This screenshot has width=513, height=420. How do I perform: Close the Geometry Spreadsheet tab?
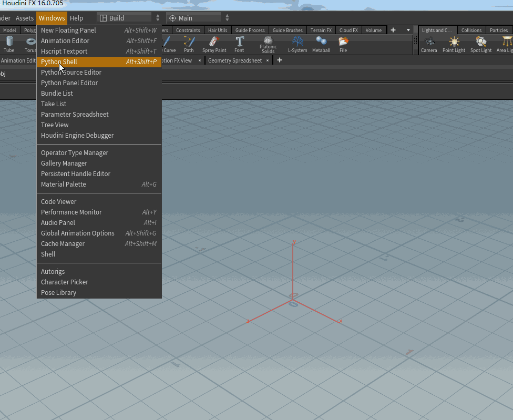pyautogui.click(x=268, y=60)
